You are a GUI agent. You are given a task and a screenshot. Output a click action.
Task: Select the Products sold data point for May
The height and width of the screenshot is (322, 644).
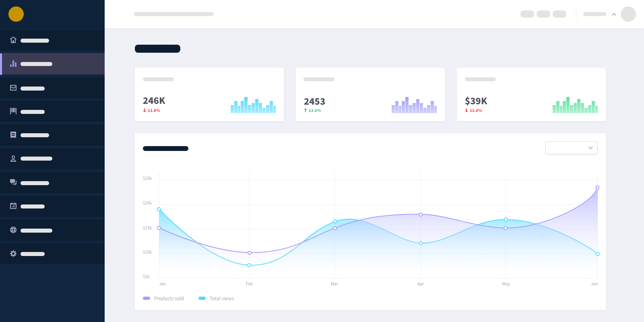point(506,228)
